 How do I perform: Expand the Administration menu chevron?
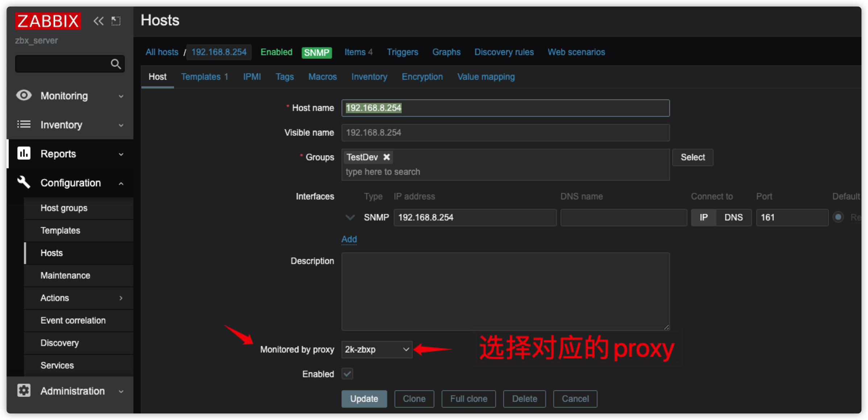[x=121, y=391]
